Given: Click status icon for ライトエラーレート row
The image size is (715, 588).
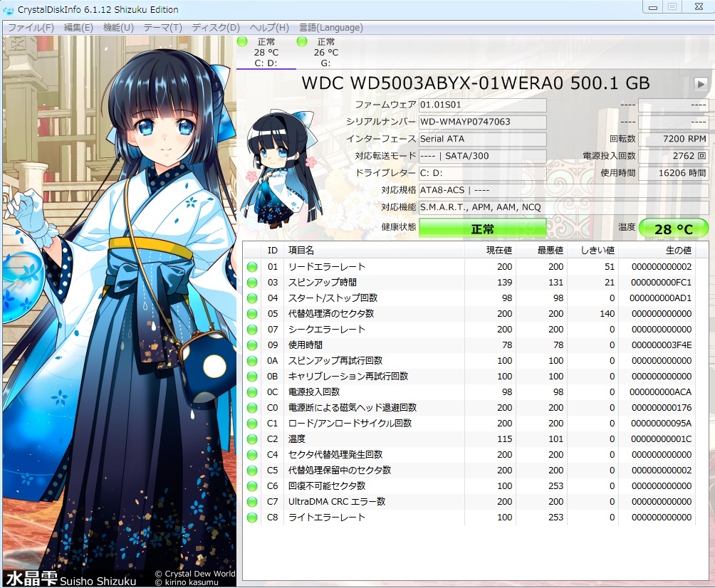Looking at the screenshot, I should click(251, 518).
